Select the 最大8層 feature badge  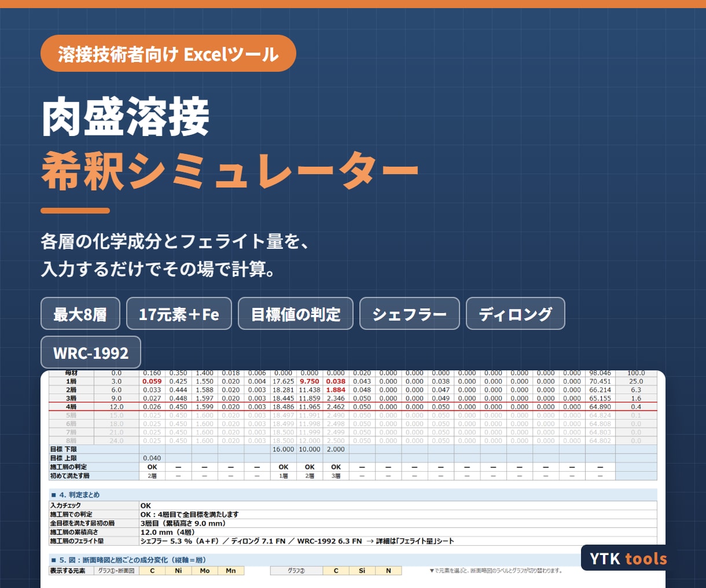pos(80,314)
